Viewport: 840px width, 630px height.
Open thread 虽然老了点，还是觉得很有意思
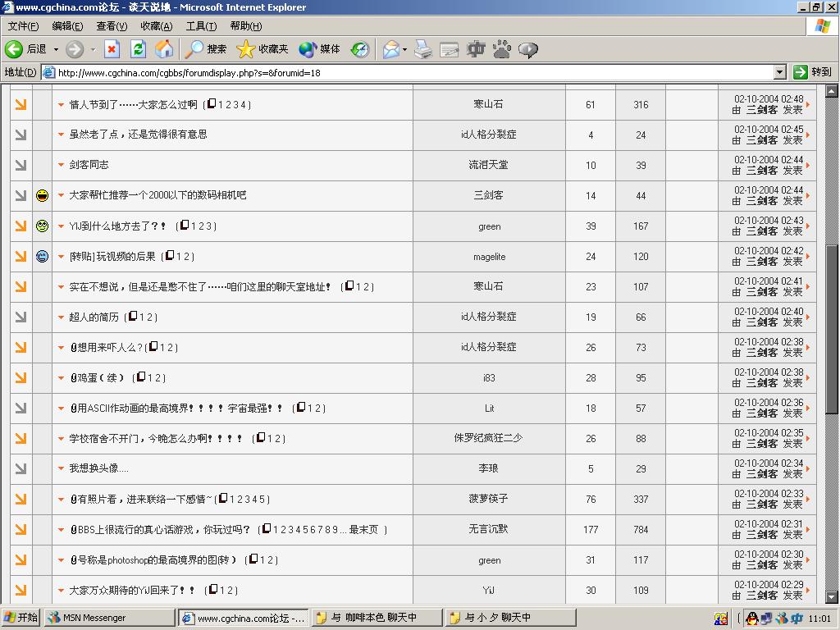(x=138, y=135)
